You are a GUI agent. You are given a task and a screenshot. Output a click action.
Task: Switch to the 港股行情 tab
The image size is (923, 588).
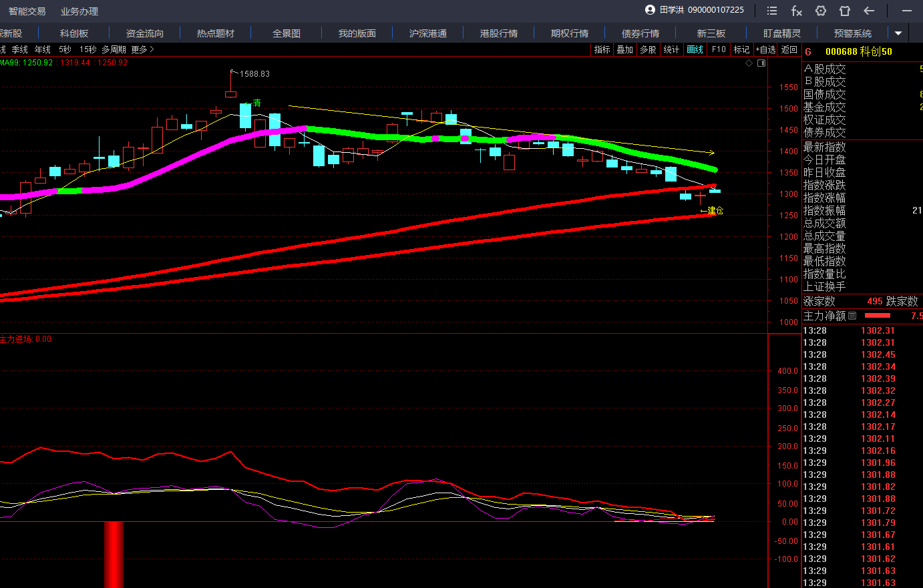click(499, 33)
